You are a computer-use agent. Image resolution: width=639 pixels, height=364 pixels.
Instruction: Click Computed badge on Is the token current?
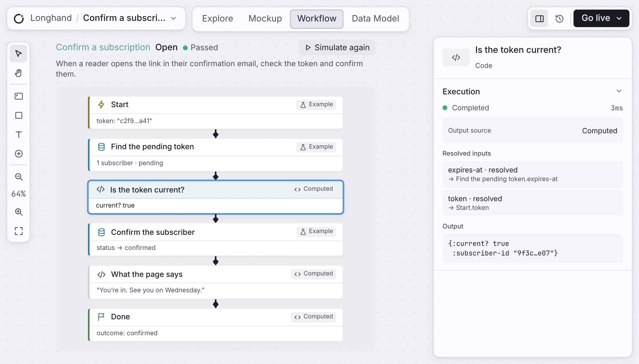pos(313,189)
